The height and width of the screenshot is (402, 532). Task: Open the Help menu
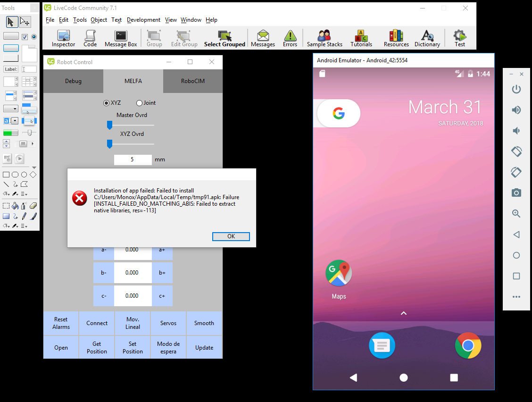tap(211, 20)
